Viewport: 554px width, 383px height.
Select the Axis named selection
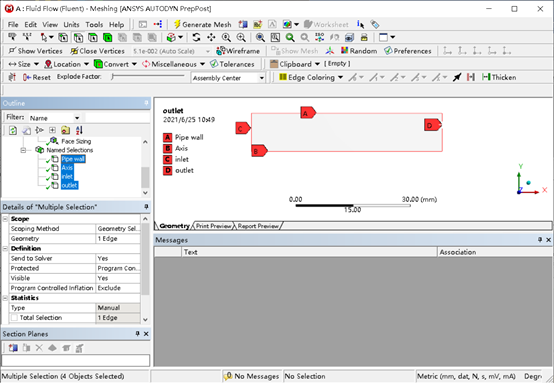pos(67,168)
